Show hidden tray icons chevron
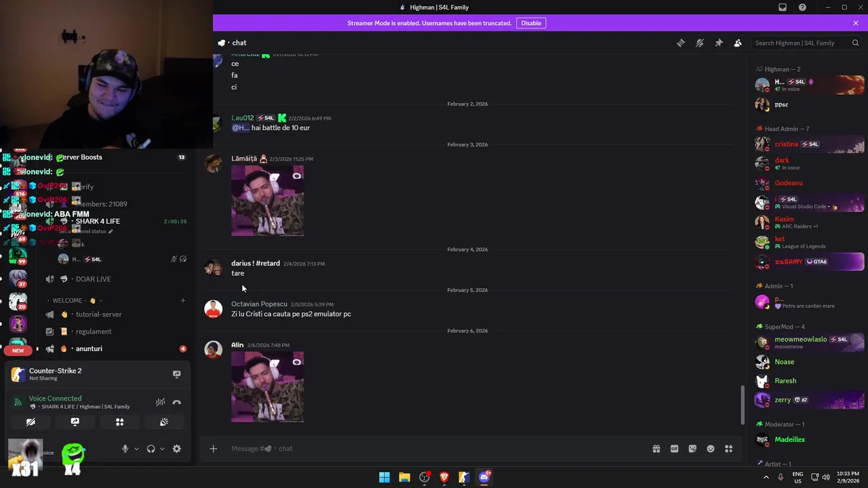This screenshot has width=868, height=488. [x=766, y=477]
